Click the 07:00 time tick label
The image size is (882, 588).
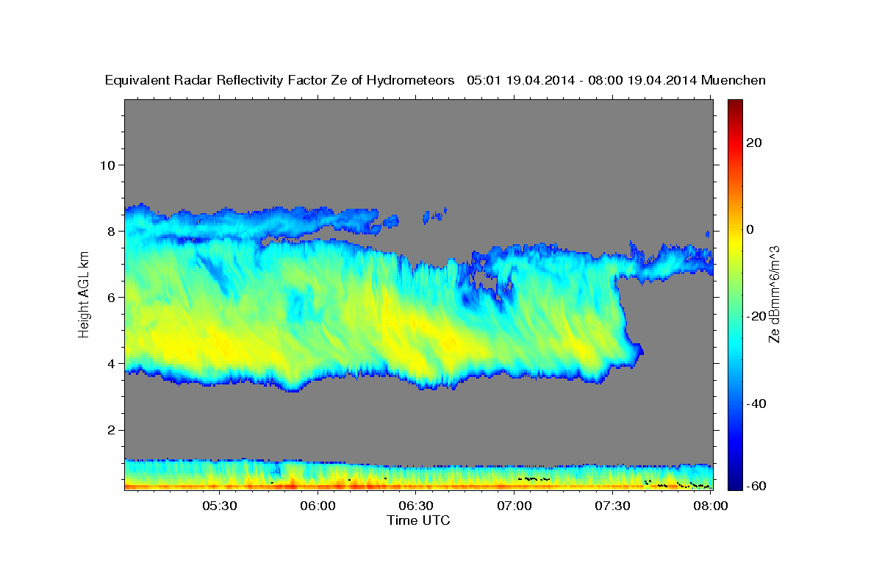[514, 506]
